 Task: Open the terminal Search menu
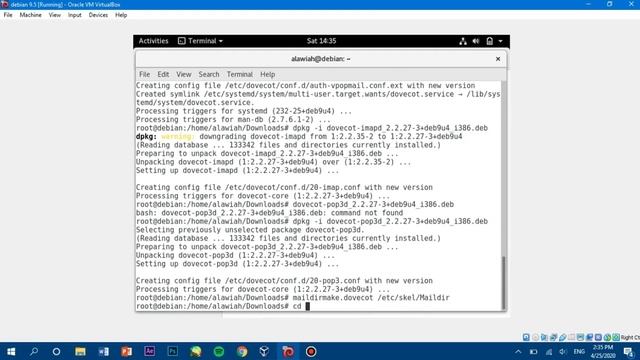(209, 74)
